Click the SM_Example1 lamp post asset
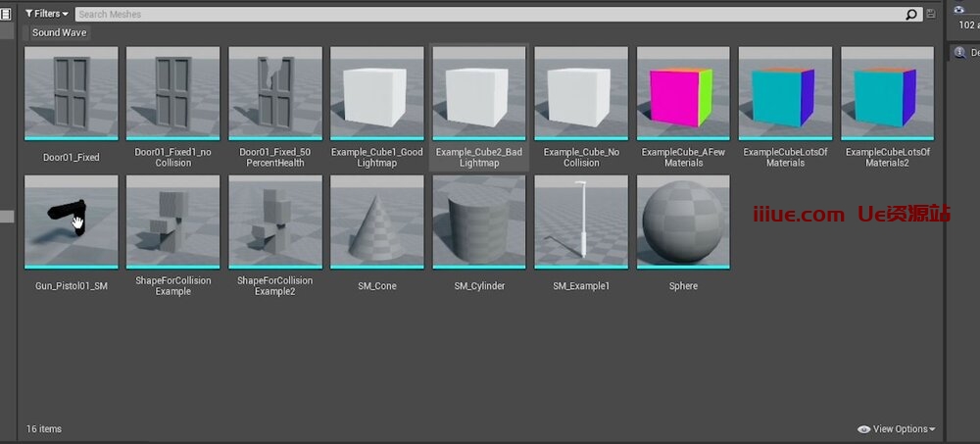The image size is (980, 444). coord(581,222)
